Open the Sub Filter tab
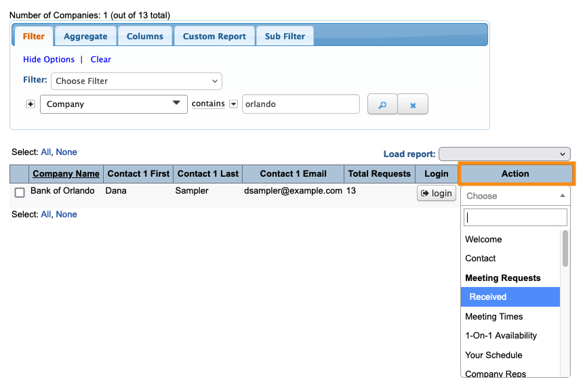The height and width of the screenshot is (392, 585). [x=285, y=37]
